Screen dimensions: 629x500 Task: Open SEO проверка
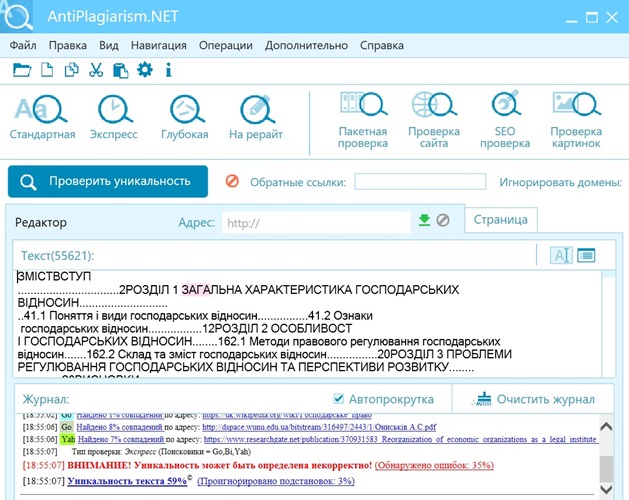(505, 120)
